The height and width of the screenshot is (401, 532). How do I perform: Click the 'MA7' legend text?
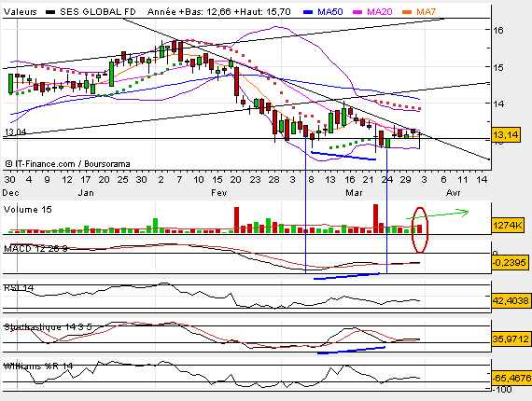(x=427, y=12)
